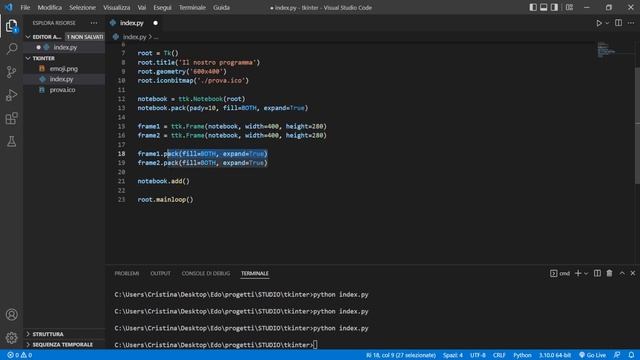Create a new terminal with plus icon

[x=578, y=273]
